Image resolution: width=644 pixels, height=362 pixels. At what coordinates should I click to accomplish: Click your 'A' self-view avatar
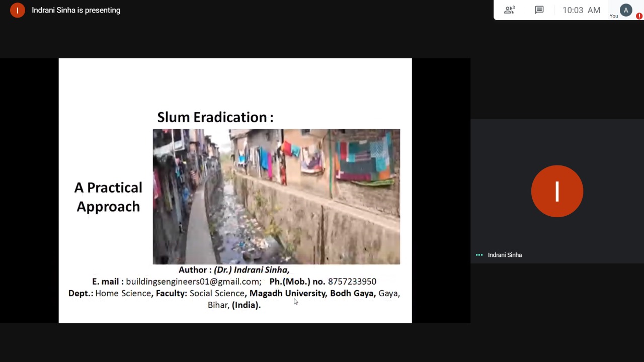tap(626, 10)
